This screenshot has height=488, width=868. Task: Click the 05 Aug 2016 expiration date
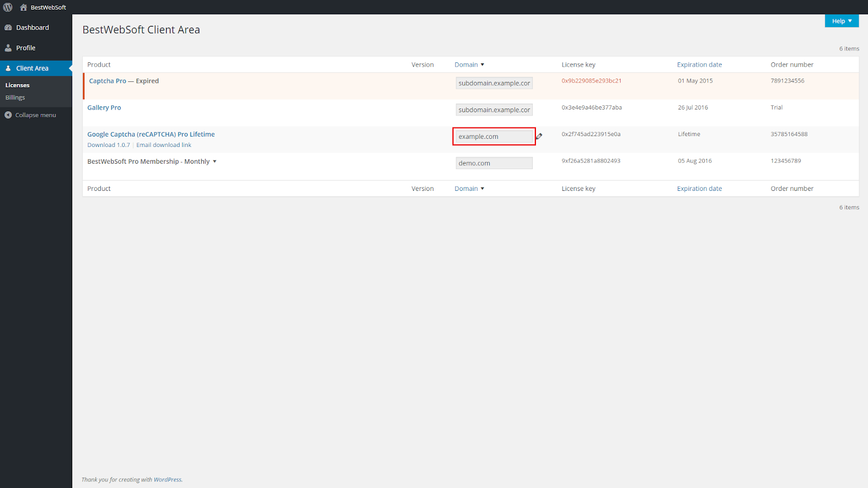tap(694, 160)
